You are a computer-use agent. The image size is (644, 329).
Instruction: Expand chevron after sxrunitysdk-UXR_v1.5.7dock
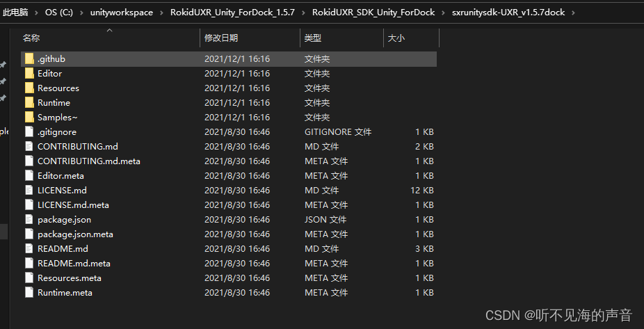pos(573,13)
